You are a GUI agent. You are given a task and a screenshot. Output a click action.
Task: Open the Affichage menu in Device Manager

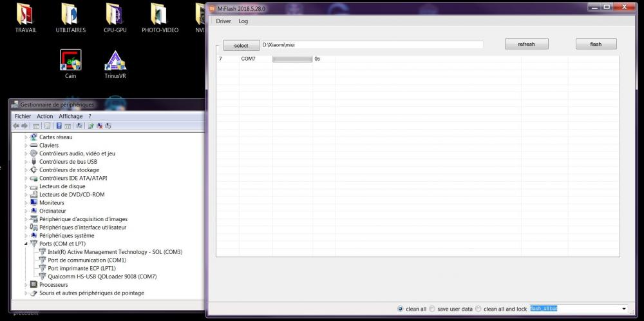(x=71, y=116)
